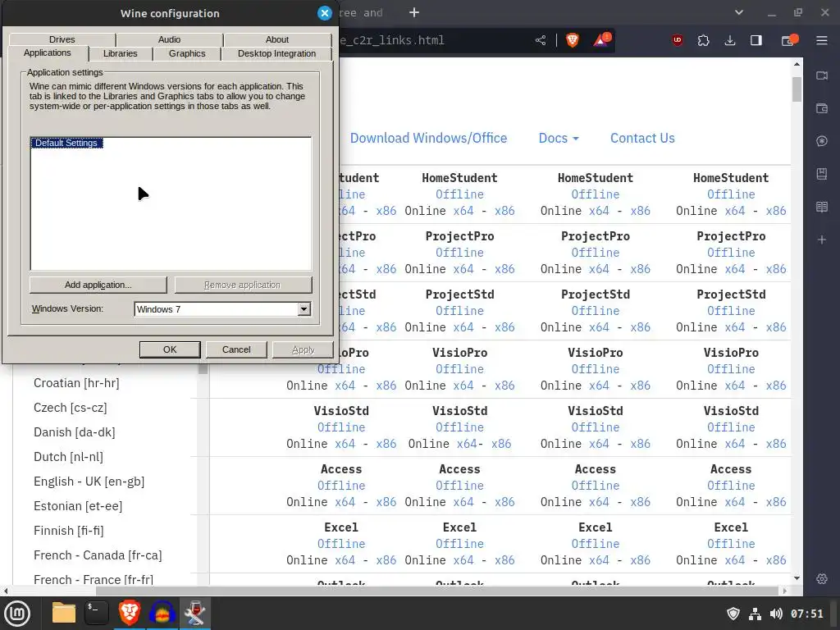Select Danish [da-dk] language
Viewport: 840px width, 630px height.
click(x=75, y=432)
